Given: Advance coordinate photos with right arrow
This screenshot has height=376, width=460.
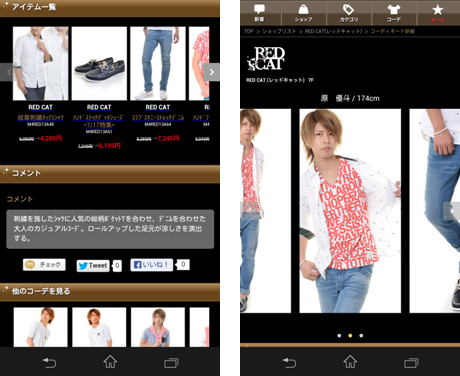Looking at the screenshot, I should (x=452, y=211).
